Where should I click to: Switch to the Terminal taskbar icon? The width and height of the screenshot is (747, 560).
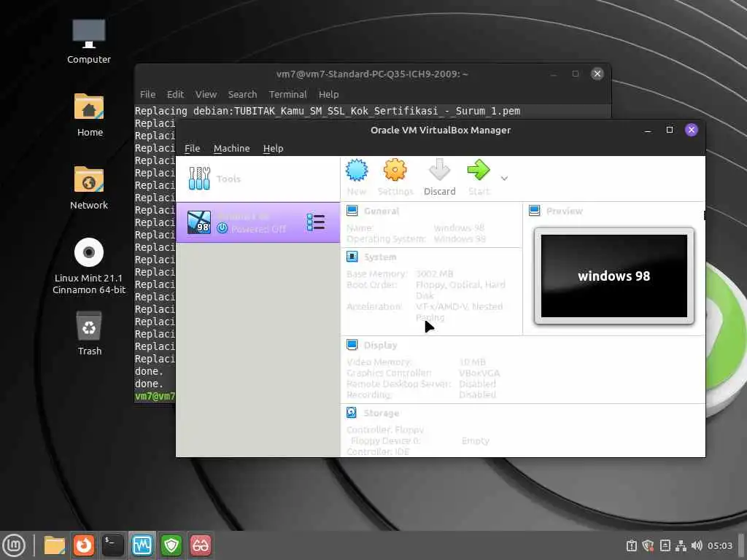pyautogui.click(x=113, y=545)
